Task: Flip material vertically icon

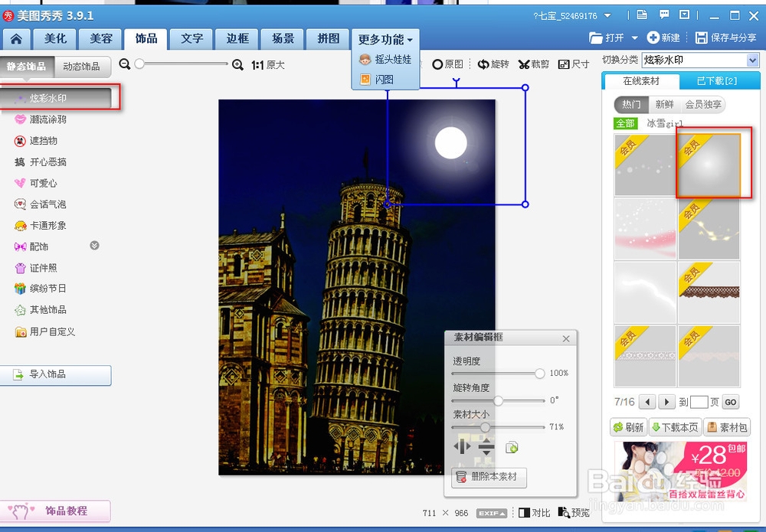Action: (x=486, y=446)
